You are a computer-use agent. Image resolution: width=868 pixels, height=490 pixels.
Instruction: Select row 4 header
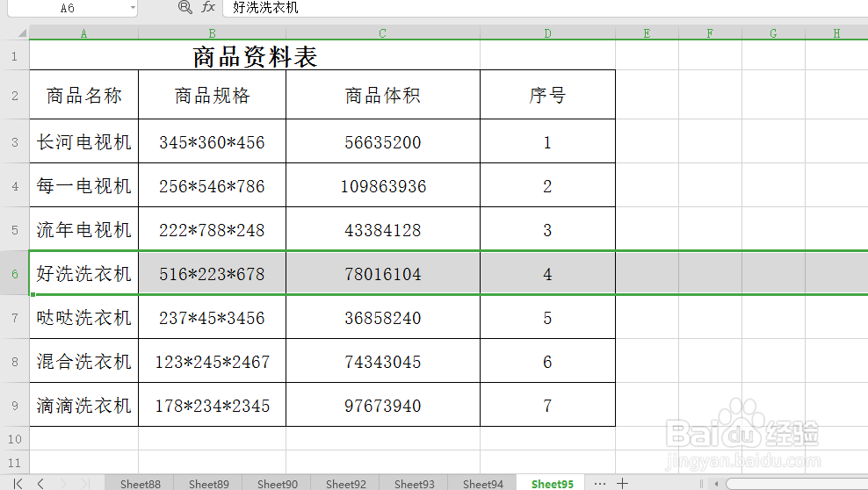(14, 186)
